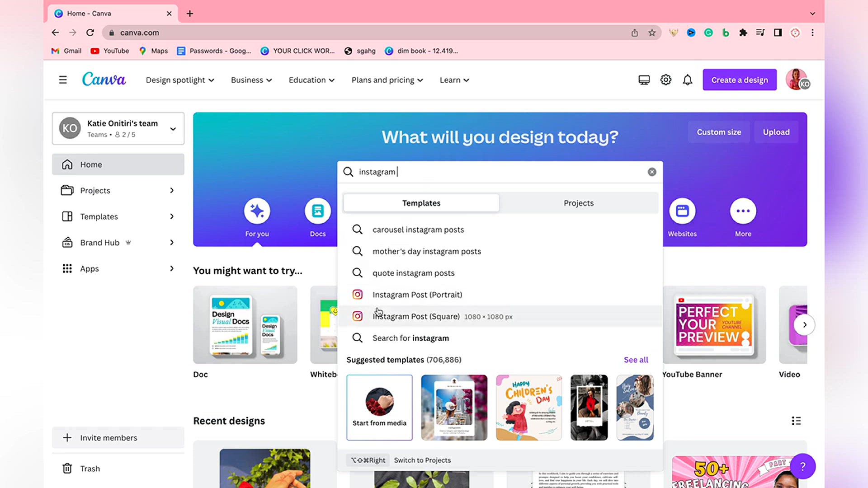Open See all suggested templates
The height and width of the screenshot is (488, 868).
click(x=636, y=360)
